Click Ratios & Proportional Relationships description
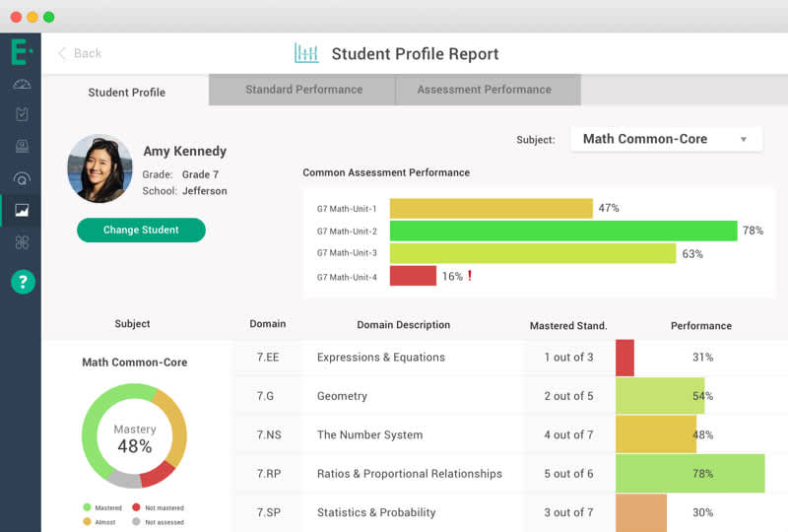The height and width of the screenshot is (532, 788). click(410, 474)
